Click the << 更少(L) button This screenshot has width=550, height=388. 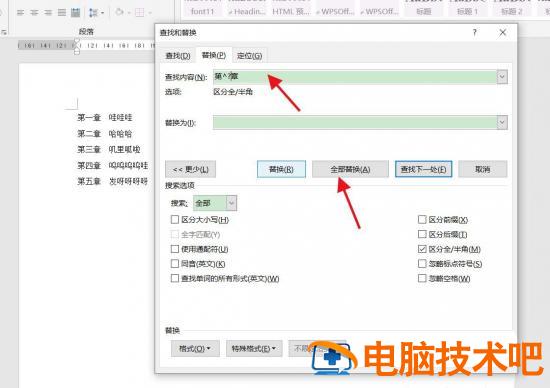coord(190,169)
